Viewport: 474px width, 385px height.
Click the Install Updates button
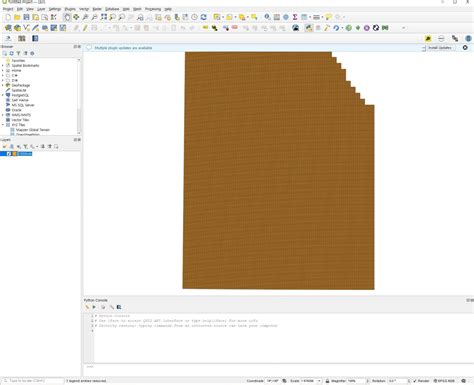439,48
